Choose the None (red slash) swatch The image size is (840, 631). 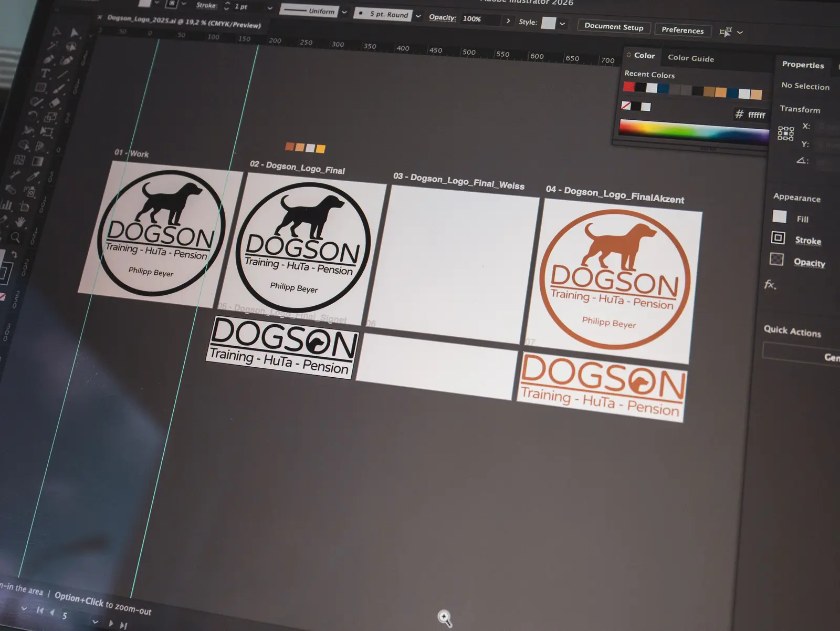tap(626, 106)
